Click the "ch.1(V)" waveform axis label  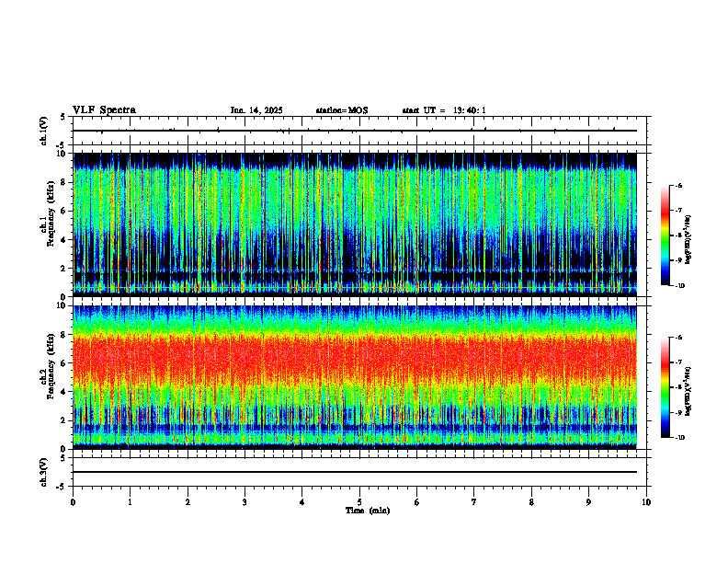pos(44,131)
